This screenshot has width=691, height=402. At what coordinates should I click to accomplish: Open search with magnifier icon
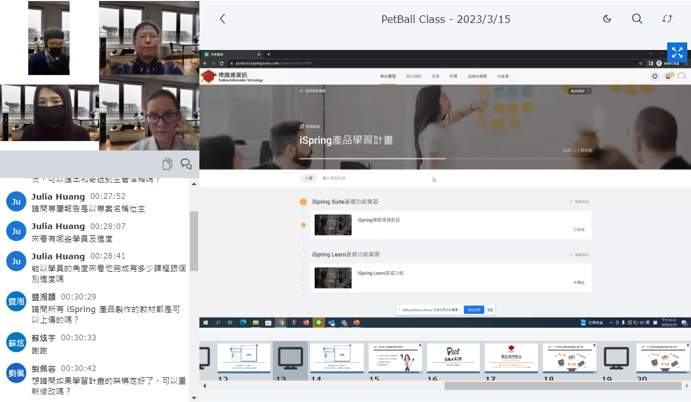tap(637, 19)
